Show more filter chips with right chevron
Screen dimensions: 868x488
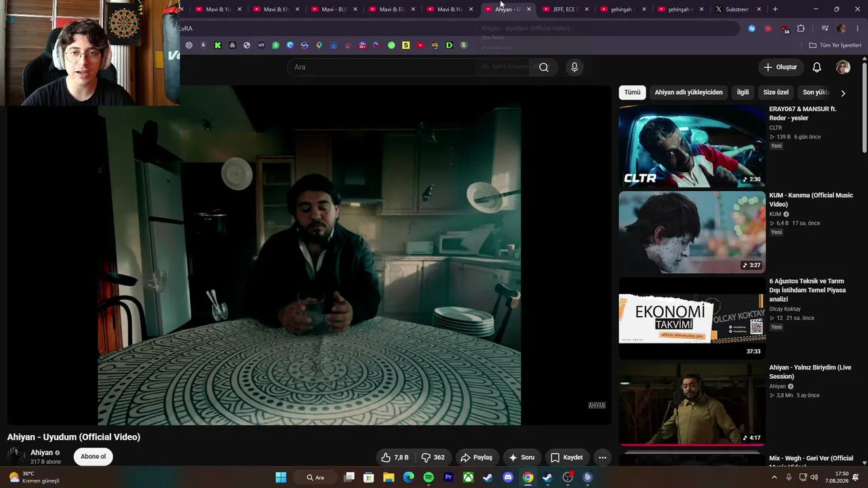tap(843, 93)
